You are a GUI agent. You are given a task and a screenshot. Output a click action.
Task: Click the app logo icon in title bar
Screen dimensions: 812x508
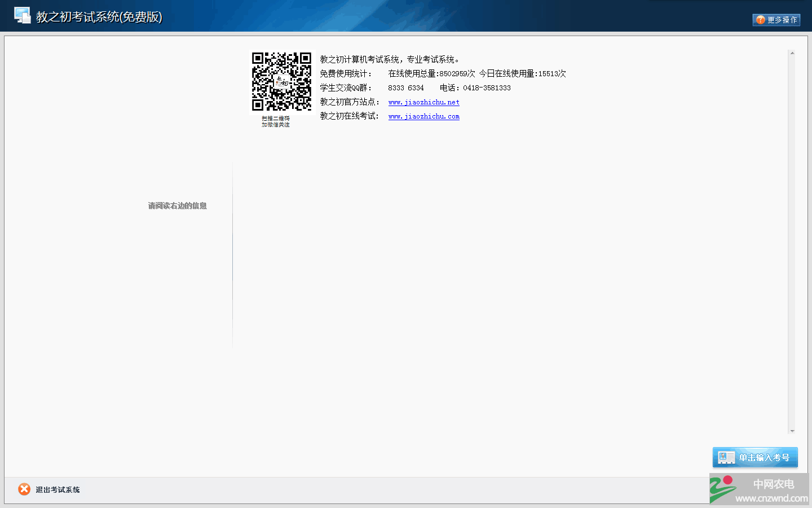23,16
